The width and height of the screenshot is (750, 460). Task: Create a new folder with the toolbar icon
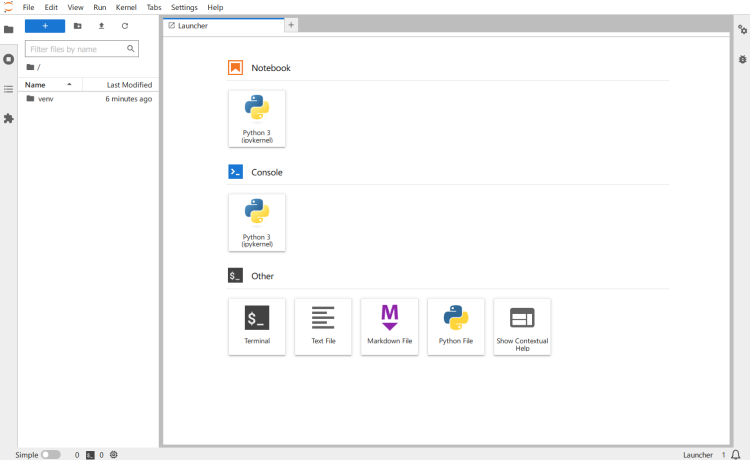[77, 26]
